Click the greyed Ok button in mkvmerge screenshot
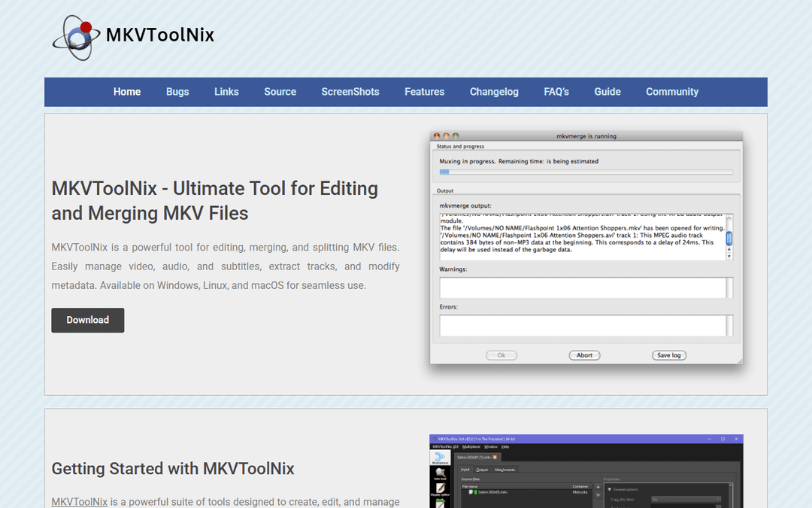812x508 pixels. (x=501, y=355)
